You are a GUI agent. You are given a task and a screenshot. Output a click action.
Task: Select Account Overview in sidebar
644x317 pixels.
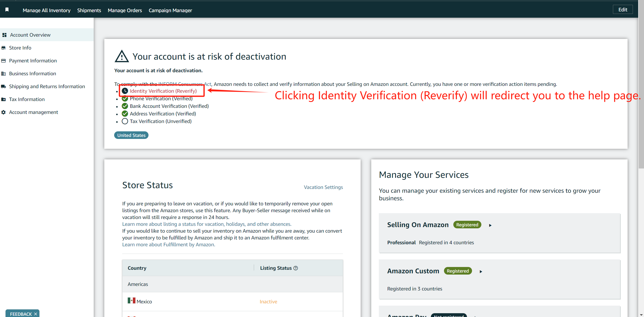(x=47, y=35)
